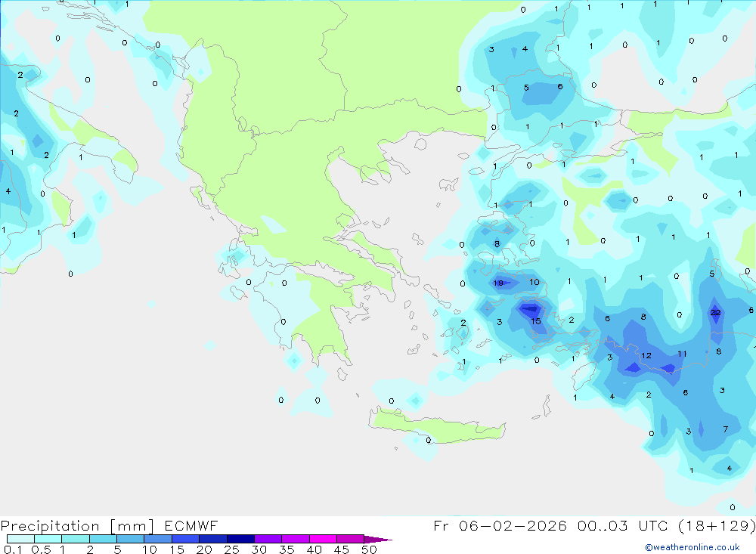Click the 0.1–0.5 mm legend color segment
The width and height of the screenshot is (756, 554).
click(20, 539)
